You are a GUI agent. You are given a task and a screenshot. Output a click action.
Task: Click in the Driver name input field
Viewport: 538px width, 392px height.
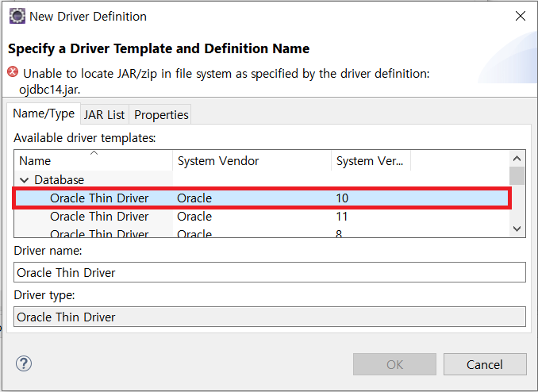(270, 272)
